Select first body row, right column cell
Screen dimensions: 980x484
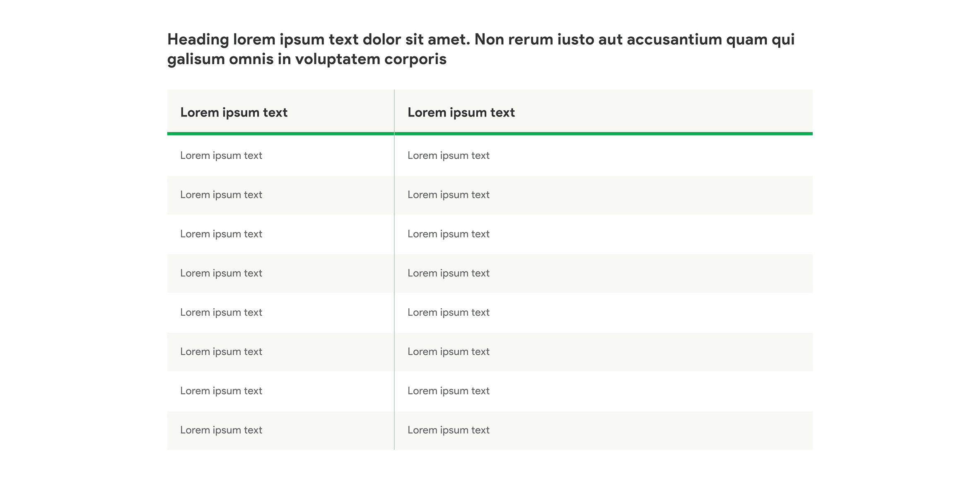[x=448, y=155]
